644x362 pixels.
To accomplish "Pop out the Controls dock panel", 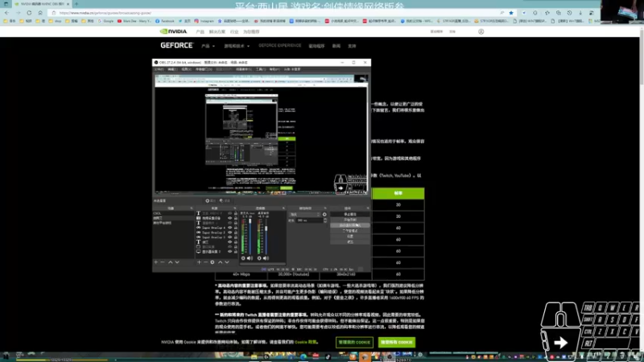I will pos(368,208).
